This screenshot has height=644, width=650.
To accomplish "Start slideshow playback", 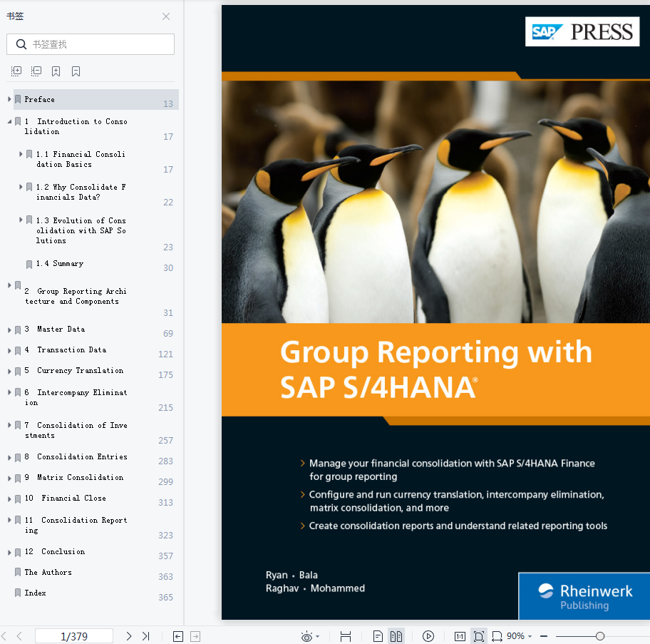I will point(428,636).
